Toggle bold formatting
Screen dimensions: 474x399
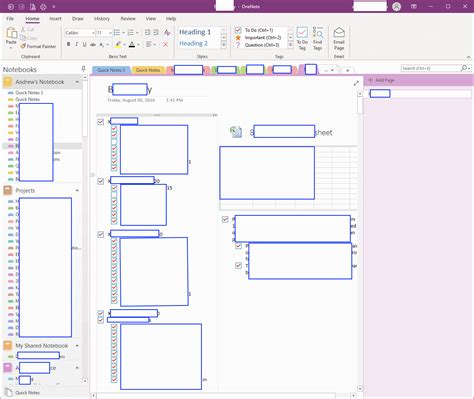tap(68, 44)
